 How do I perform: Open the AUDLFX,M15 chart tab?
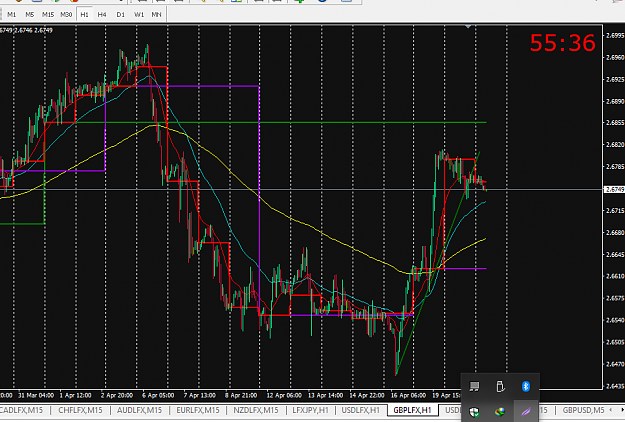click(139, 410)
